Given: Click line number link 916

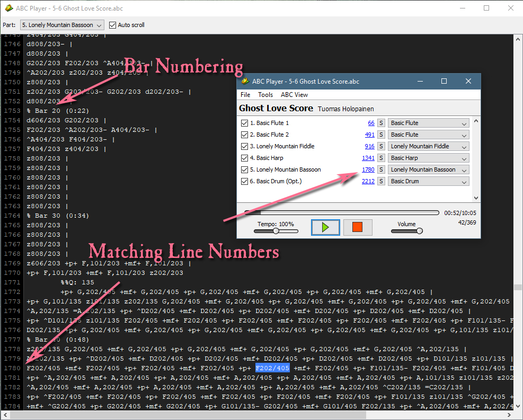Looking at the screenshot, I should click(369, 146).
